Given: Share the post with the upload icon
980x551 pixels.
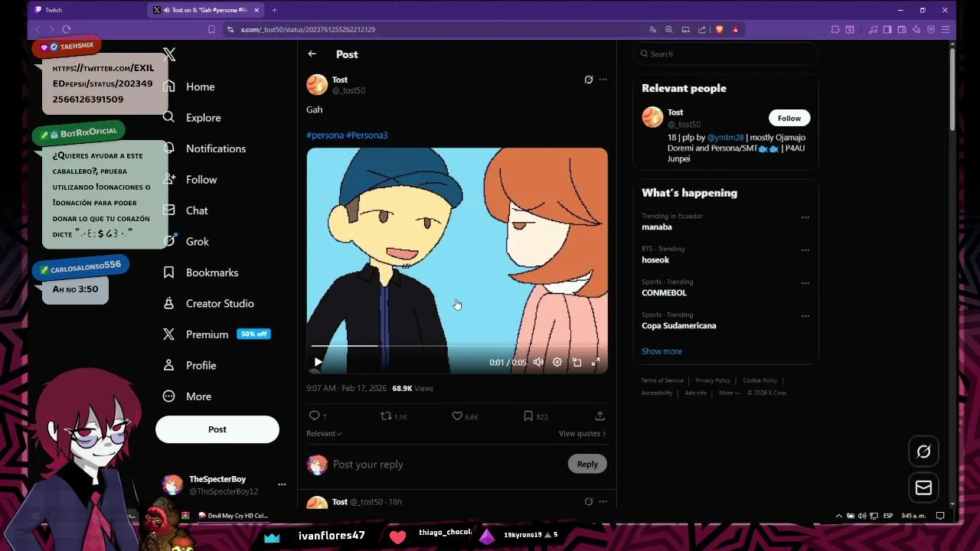Looking at the screenshot, I should [x=599, y=416].
